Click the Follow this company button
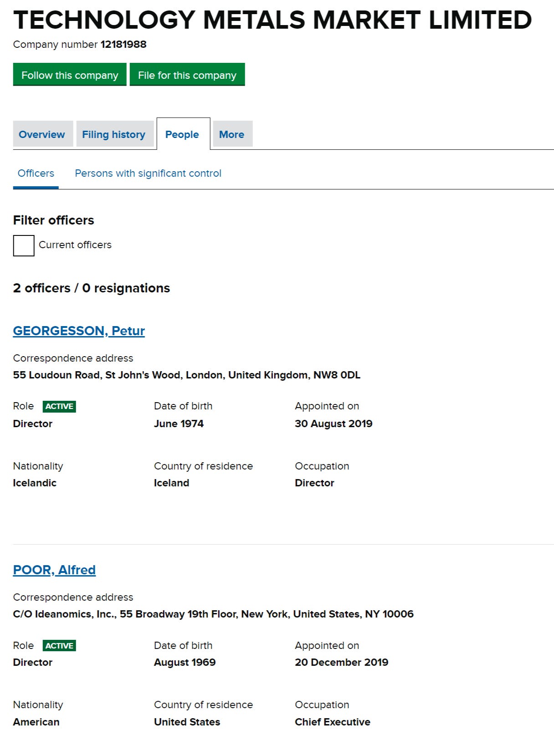This screenshot has width=554, height=756. click(70, 75)
